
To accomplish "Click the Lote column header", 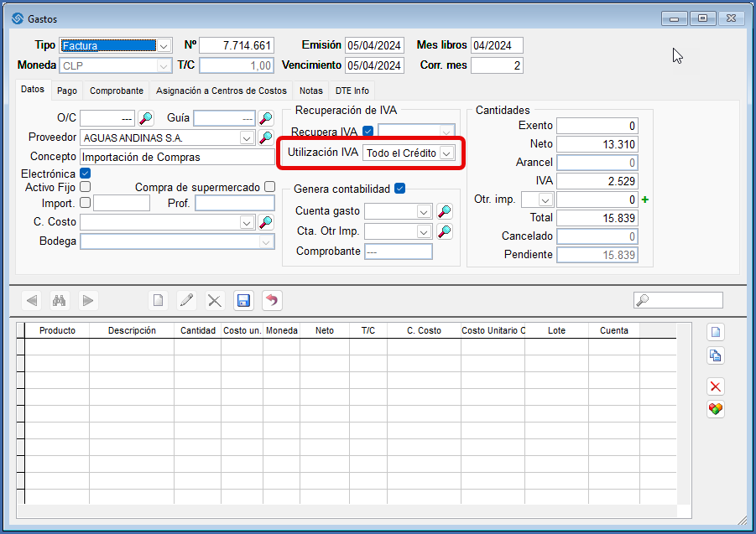I will 556,330.
